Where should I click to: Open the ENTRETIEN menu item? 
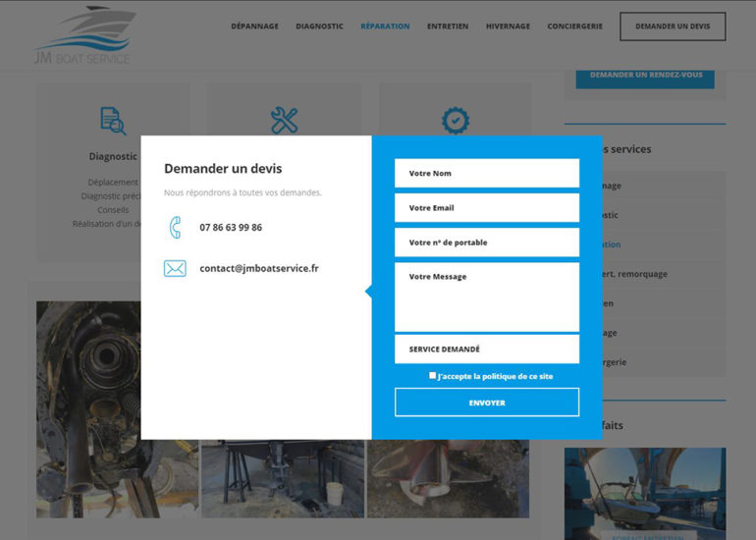pos(448,27)
